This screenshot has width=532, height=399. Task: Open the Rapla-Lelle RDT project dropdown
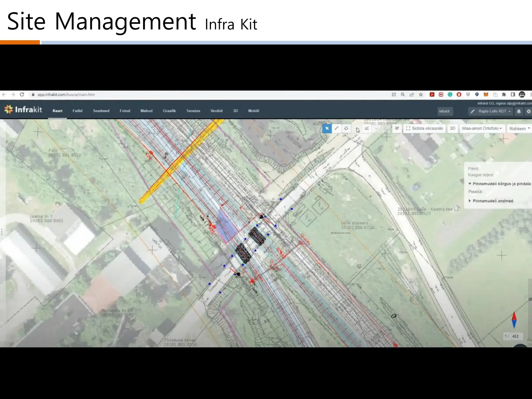pyautogui.click(x=491, y=111)
